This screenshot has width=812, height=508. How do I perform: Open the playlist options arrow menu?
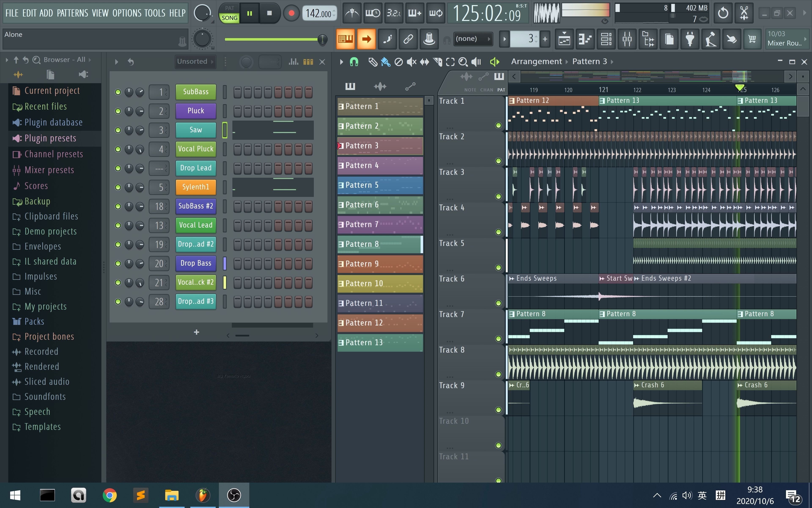[341, 62]
